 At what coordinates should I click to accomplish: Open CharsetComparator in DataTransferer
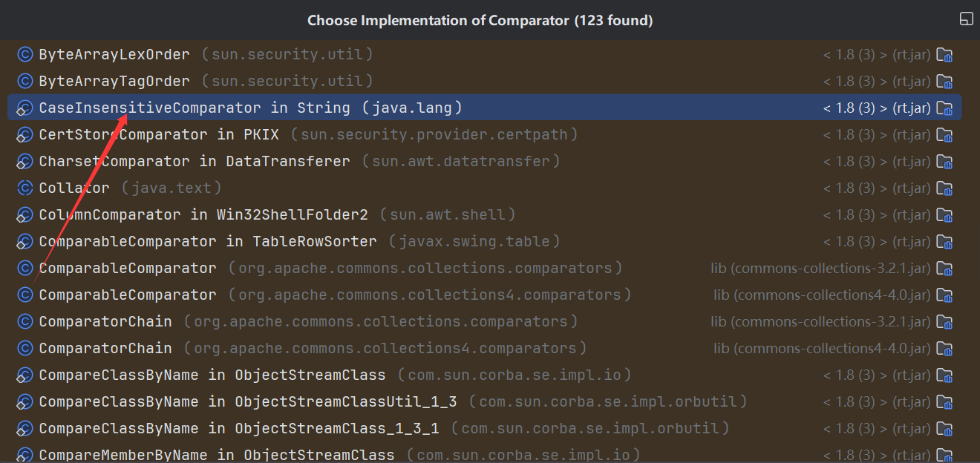(x=195, y=161)
